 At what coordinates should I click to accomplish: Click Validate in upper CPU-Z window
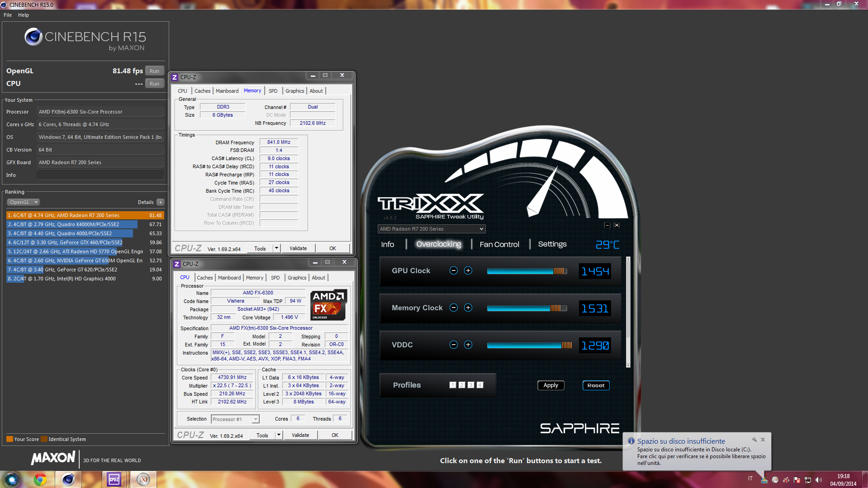298,248
